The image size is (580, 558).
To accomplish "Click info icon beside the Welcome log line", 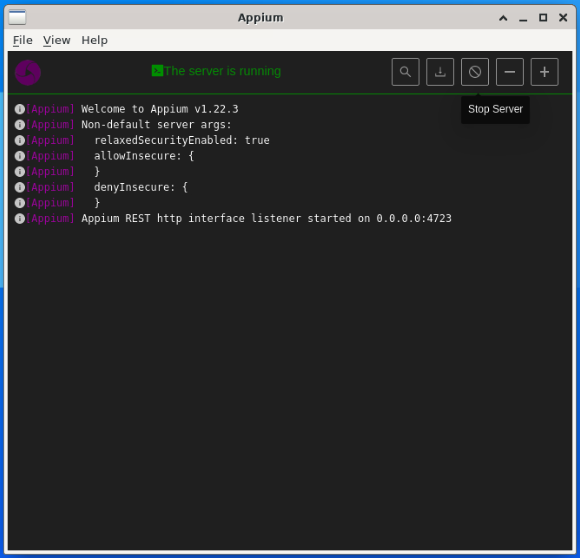I will coord(20,109).
